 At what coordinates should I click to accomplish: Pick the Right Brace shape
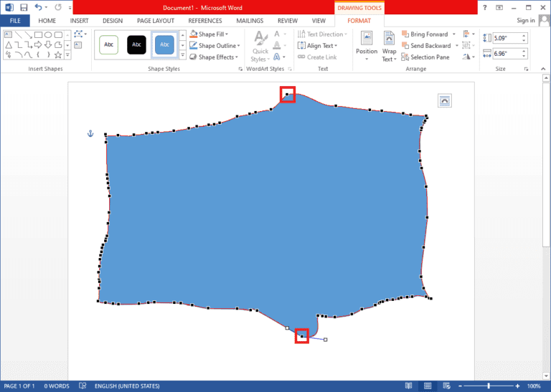coord(48,54)
